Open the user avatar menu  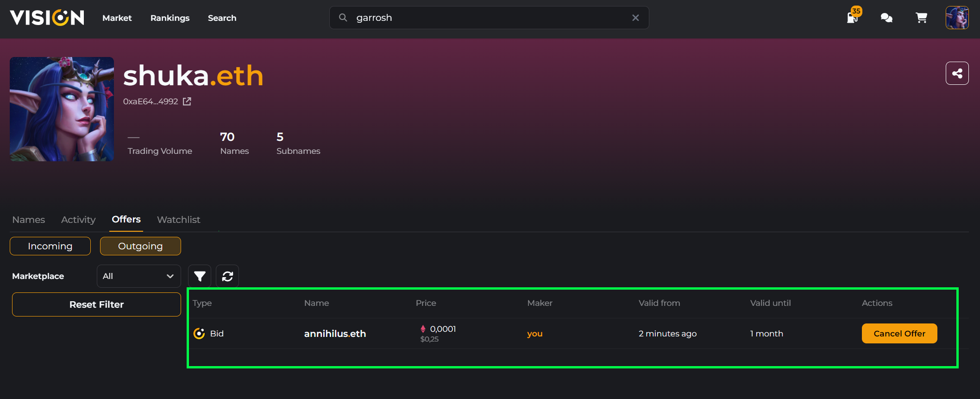click(957, 18)
